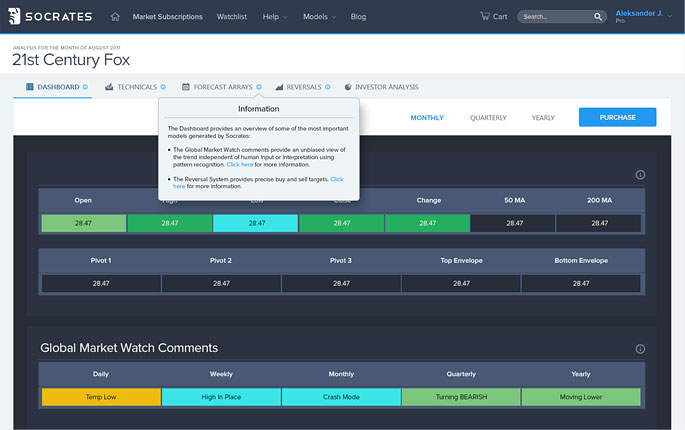
Task: Click 'Click here' link for Reversal System
Action: click(336, 179)
